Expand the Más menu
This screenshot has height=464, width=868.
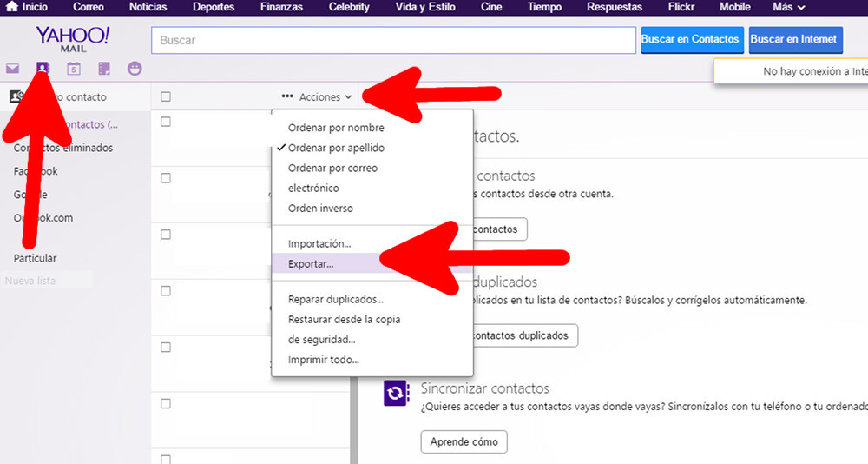(788, 7)
